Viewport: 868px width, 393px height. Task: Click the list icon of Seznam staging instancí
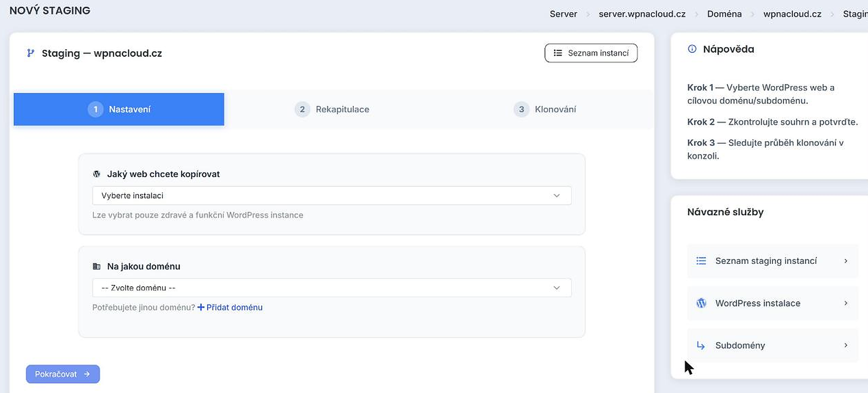[701, 261]
